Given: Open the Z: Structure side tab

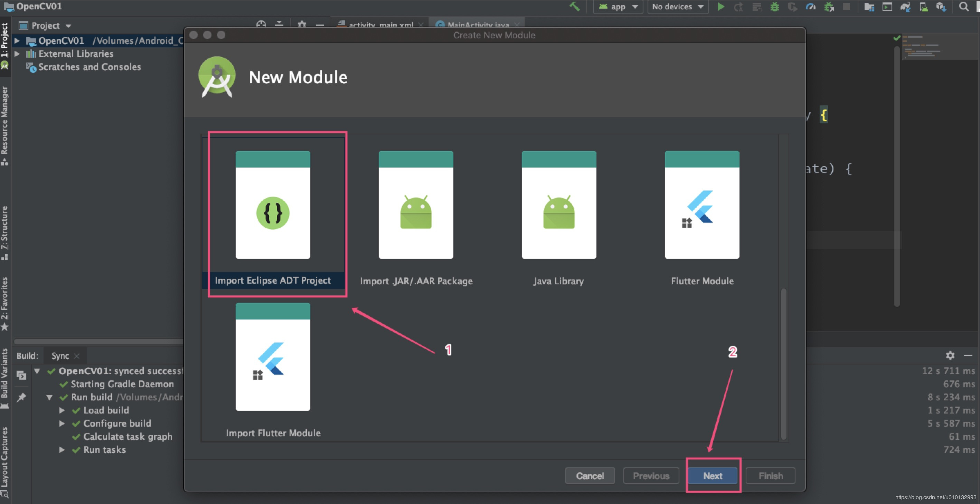Looking at the screenshot, I should (5, 233).
